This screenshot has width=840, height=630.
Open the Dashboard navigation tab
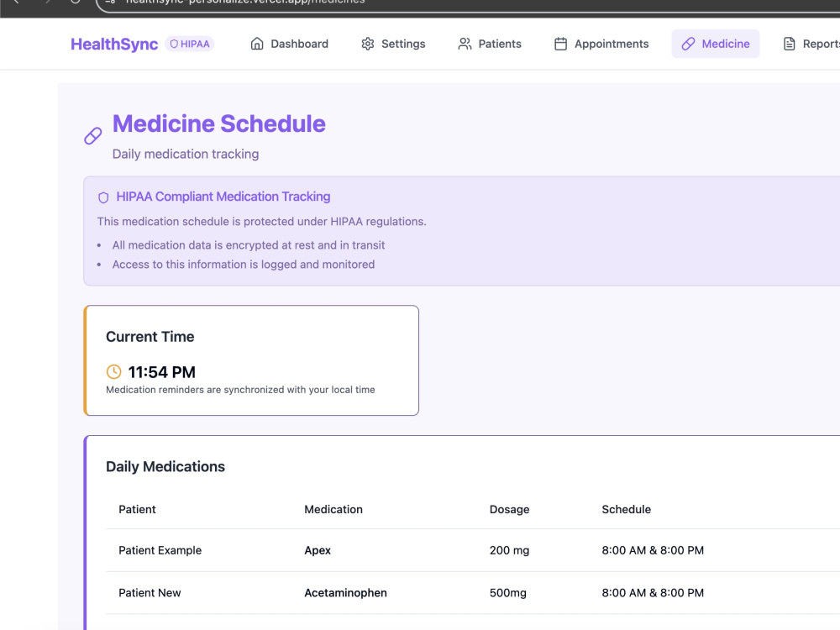(289, 44)
